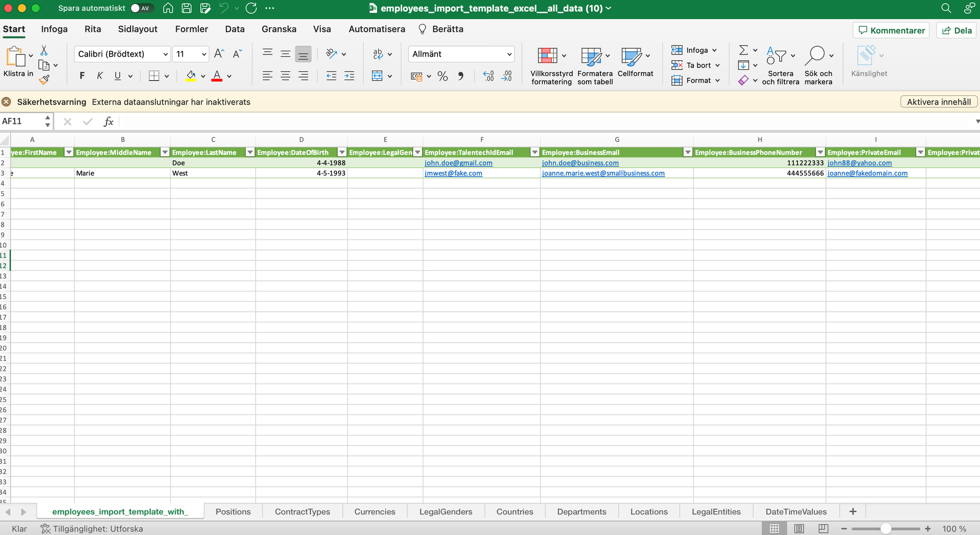Switch to the Positions sheet tab
The image size is (980, 535).
tap(233, 512)
